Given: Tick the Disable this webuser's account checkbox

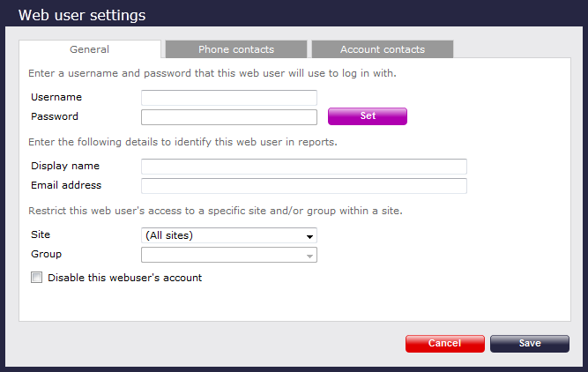Looking at the screenshot, I should [x=37, y=278].
